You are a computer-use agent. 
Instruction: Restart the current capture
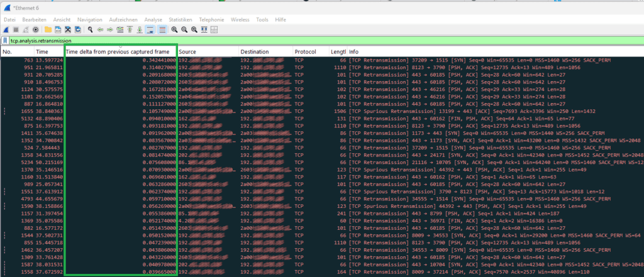25,30
